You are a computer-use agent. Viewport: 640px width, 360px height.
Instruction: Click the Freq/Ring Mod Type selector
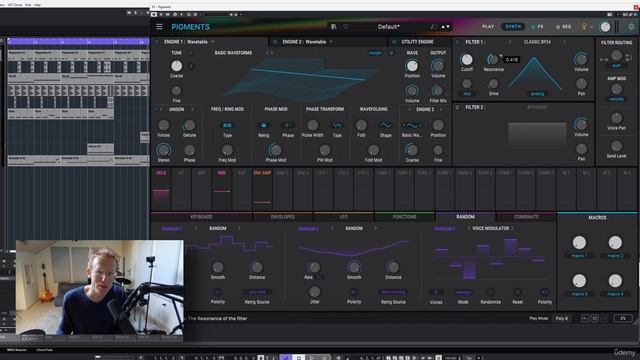227,125
